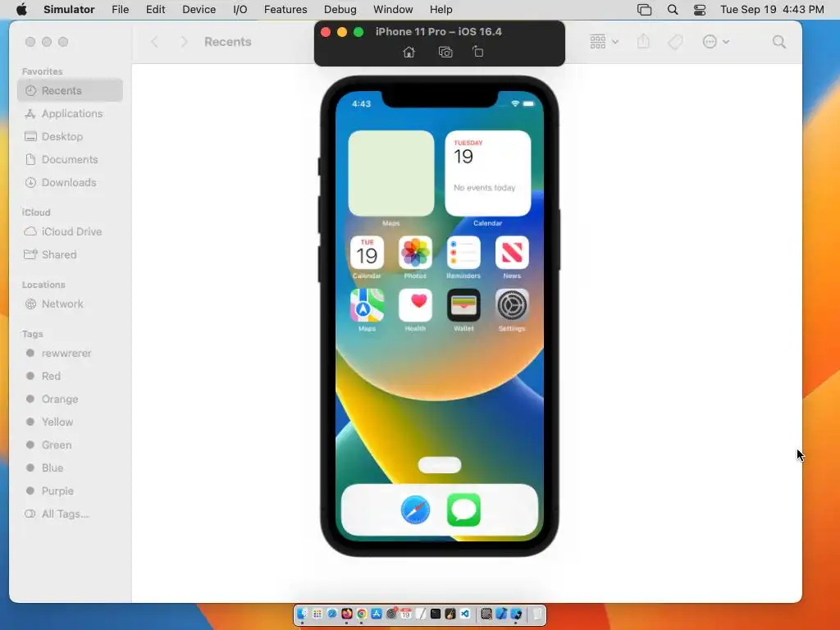The image size is (840, 630).
Task: Open Visual Studio Code from the Dock
Action: click(x=465, y=614)
